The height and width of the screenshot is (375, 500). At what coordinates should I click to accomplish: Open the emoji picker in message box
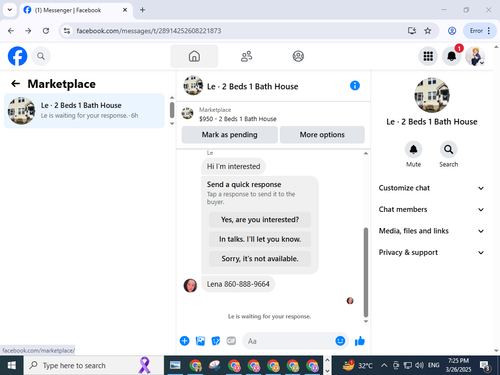[340, 341]
